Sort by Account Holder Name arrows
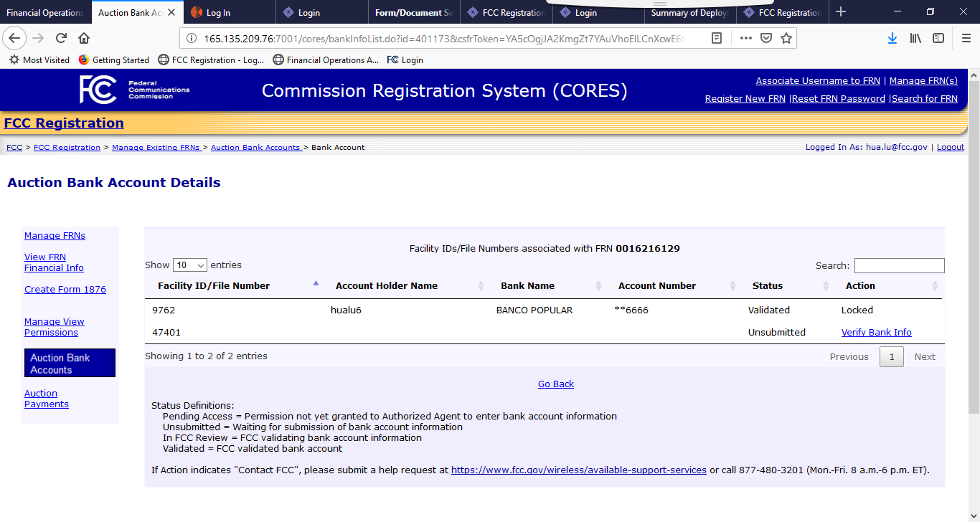Image resolution: width=980 pixels, height=522 pixels. click(x=481, y=286)
